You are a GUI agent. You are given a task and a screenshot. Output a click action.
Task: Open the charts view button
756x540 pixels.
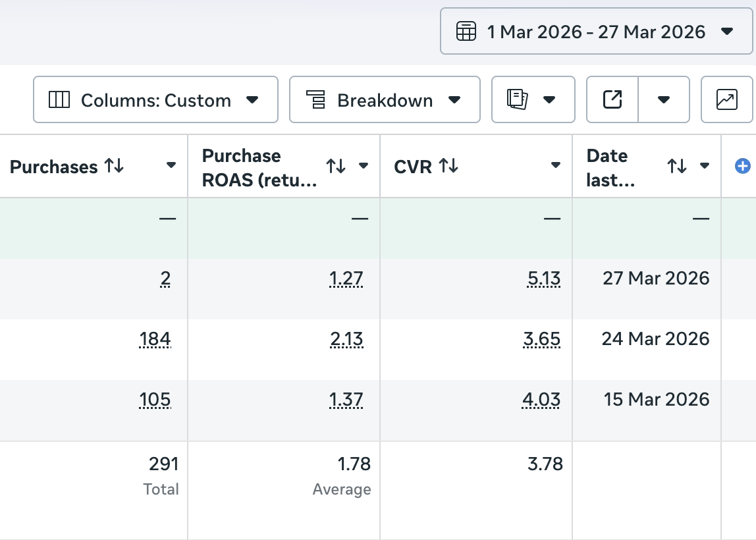pyautogui.click(x=726, y=100)
